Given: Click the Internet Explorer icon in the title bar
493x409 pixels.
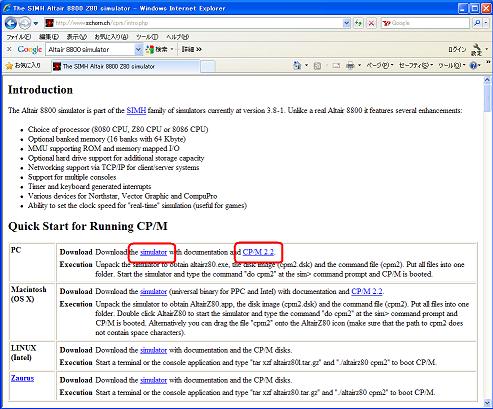Looking at the screenshot, I should pyautogui.click(x=7, y=8).
